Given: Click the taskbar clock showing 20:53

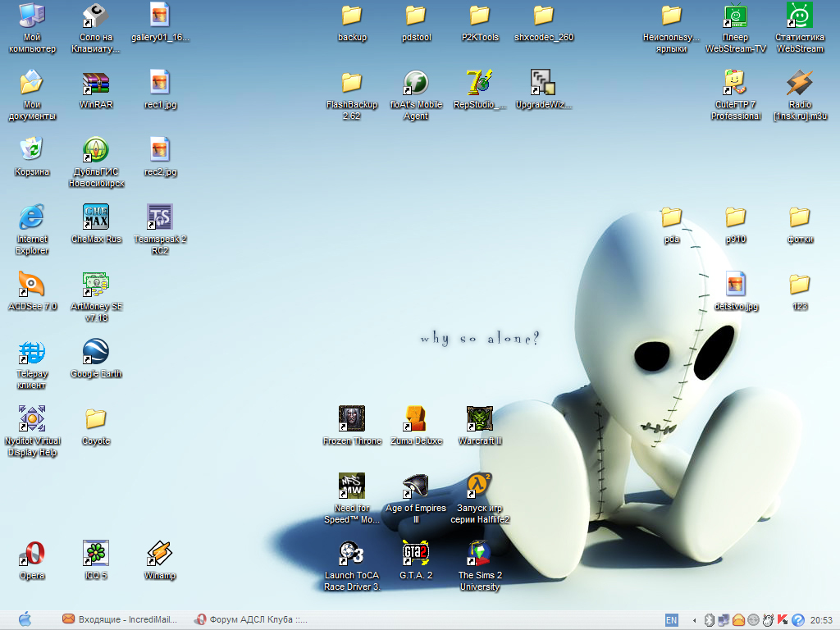Looking at the screenshot, I should [x=821, y=620].
